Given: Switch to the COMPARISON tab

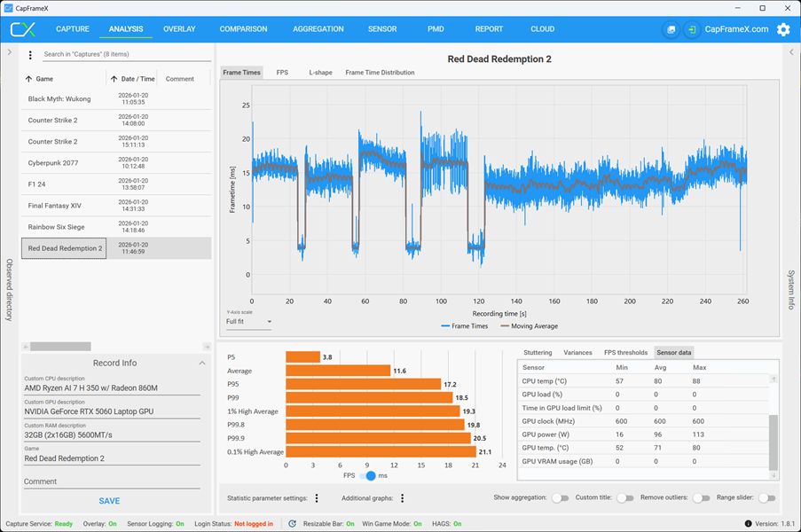Looking at the screenshot, I should coord(244,29).
